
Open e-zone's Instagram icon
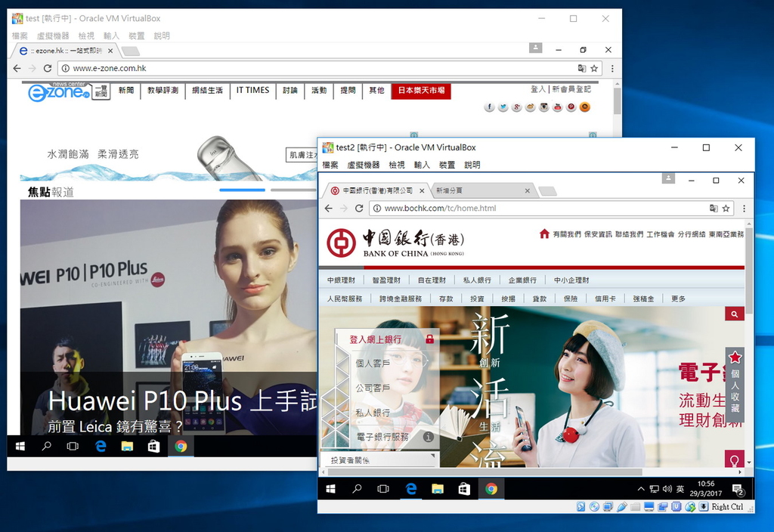coord(544,107)
